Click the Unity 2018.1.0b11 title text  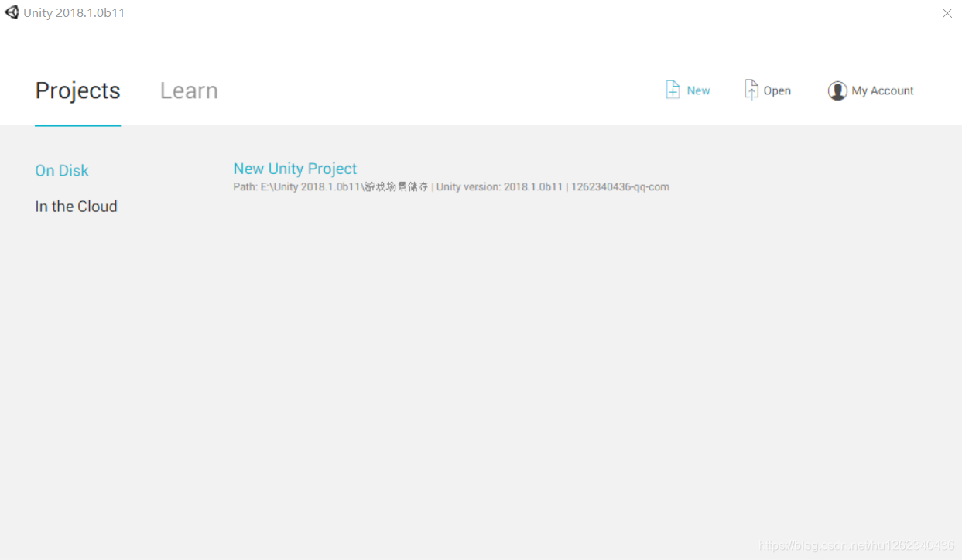click(x=74, y=13)
